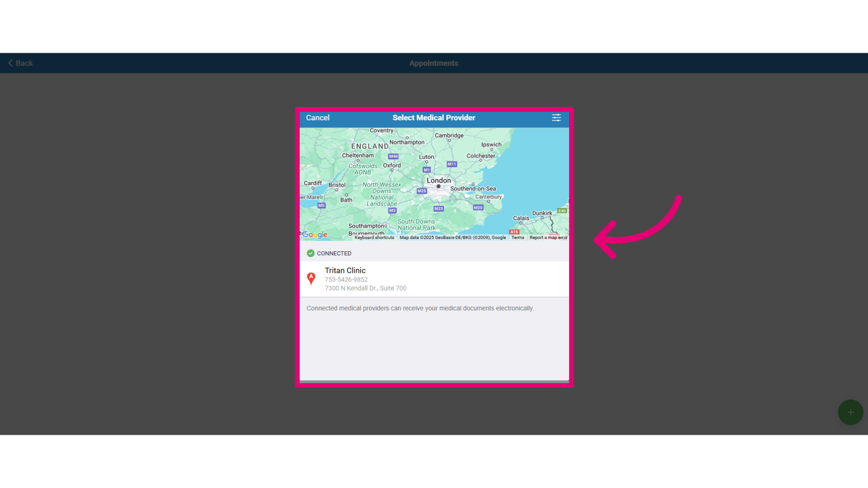Screen dimensions: 868x488
Task: Click the Select Medical Provider heading
Action: coord(434,118)
